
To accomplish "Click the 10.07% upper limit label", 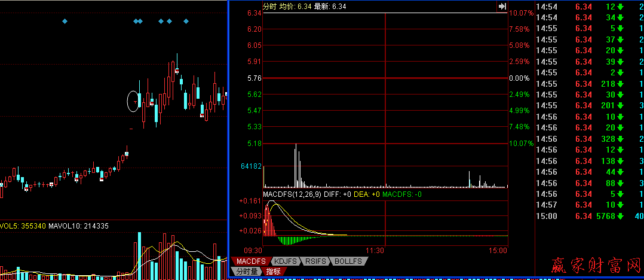I will (520, 13).
